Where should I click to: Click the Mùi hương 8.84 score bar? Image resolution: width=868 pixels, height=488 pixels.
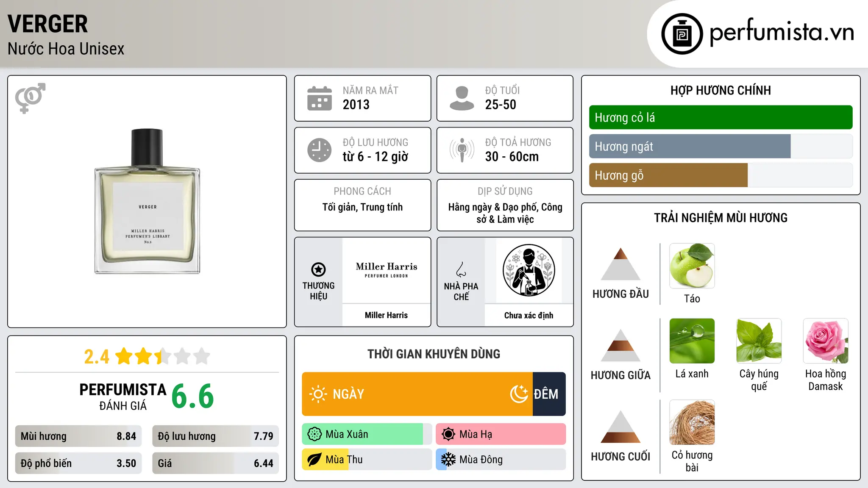[x=78, y=436]
